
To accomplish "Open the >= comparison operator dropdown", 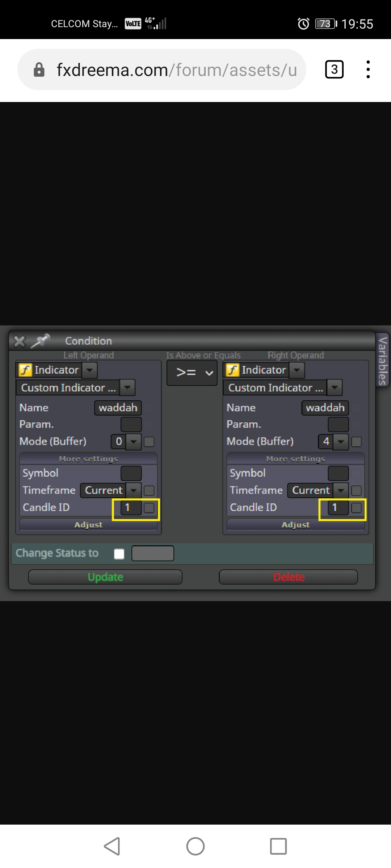I will click(x=192, y=372).
